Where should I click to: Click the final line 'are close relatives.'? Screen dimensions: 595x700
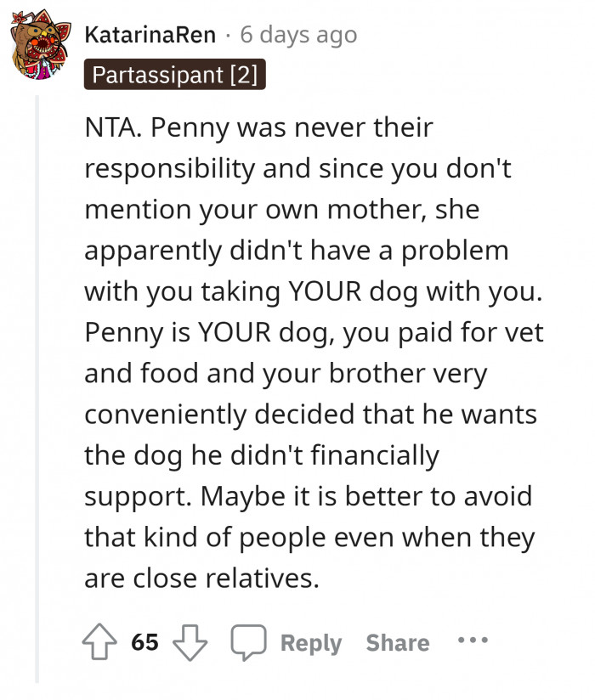coord(201,579)
